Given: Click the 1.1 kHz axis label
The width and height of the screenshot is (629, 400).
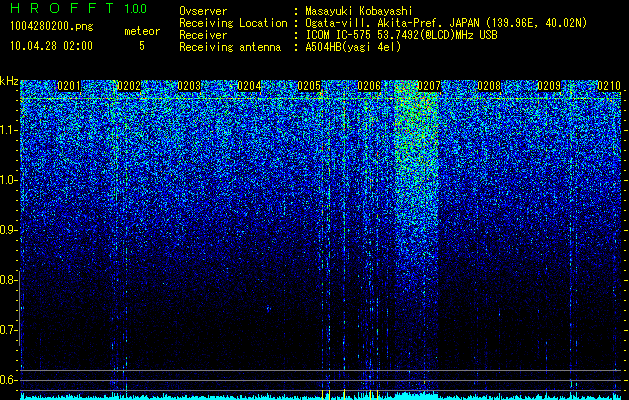Looking at the screenshot, I should click(8, 131).
